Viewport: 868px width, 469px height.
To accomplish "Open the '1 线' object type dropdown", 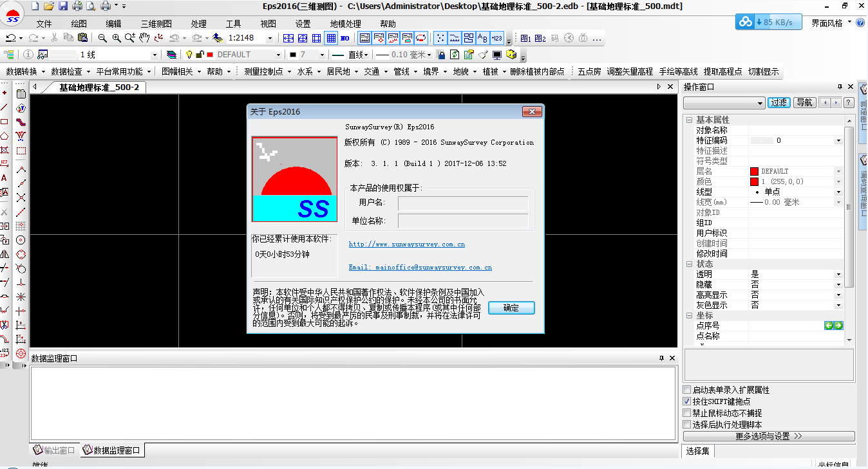I will coord(154,55).
